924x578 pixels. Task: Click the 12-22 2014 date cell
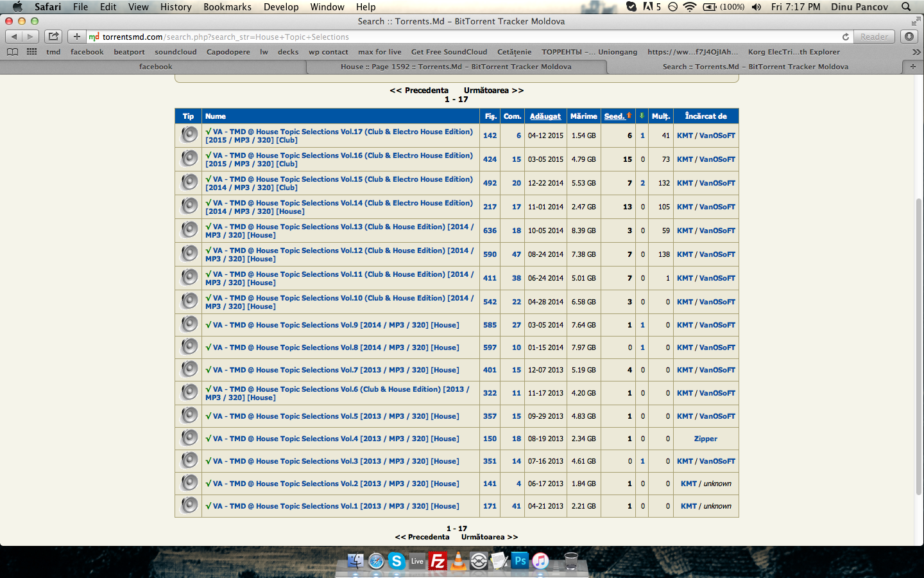coord(545,183)
